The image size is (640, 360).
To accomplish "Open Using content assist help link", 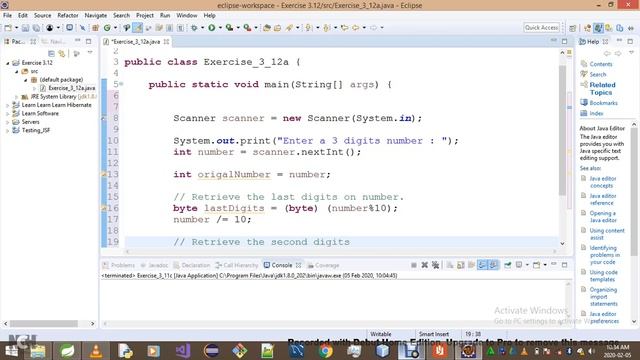I will click(x=607, y=234).
